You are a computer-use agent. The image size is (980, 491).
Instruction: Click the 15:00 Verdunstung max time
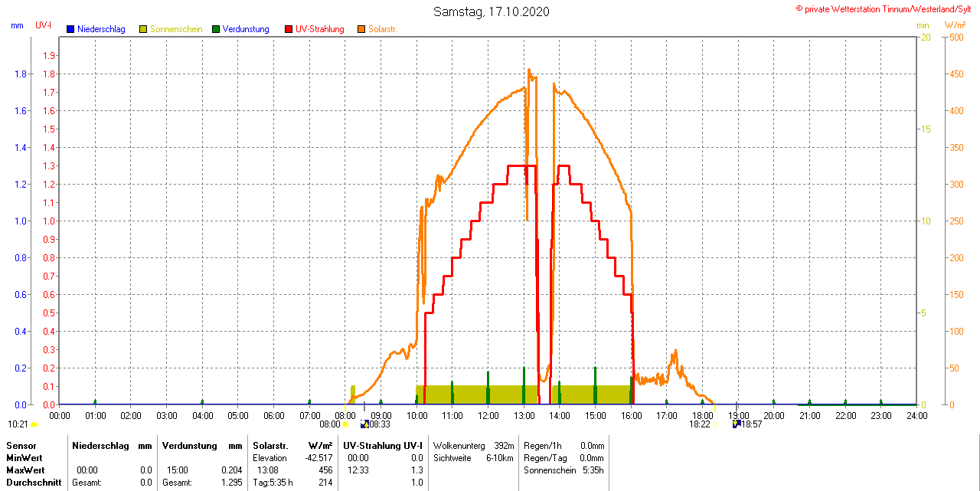[x=178, y=470]
